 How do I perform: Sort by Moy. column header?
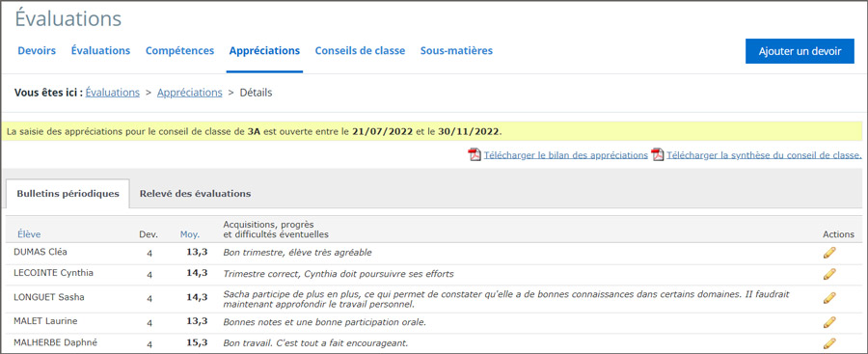point(190,234)
